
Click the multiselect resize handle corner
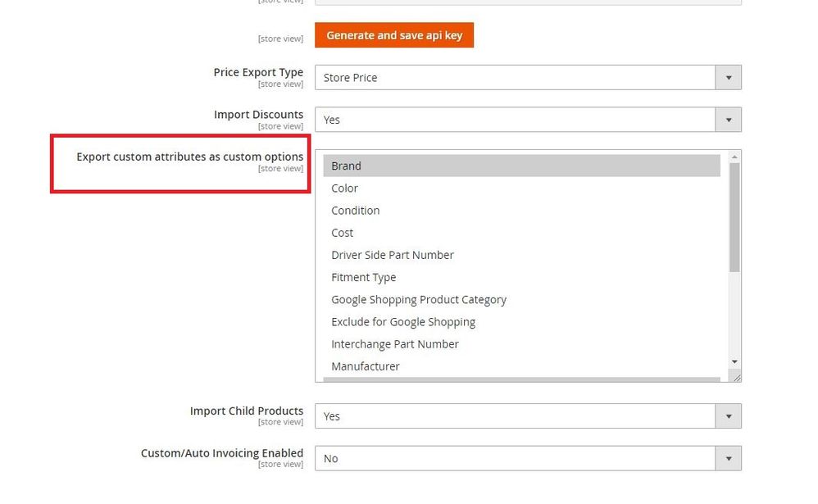coord(737,378)
